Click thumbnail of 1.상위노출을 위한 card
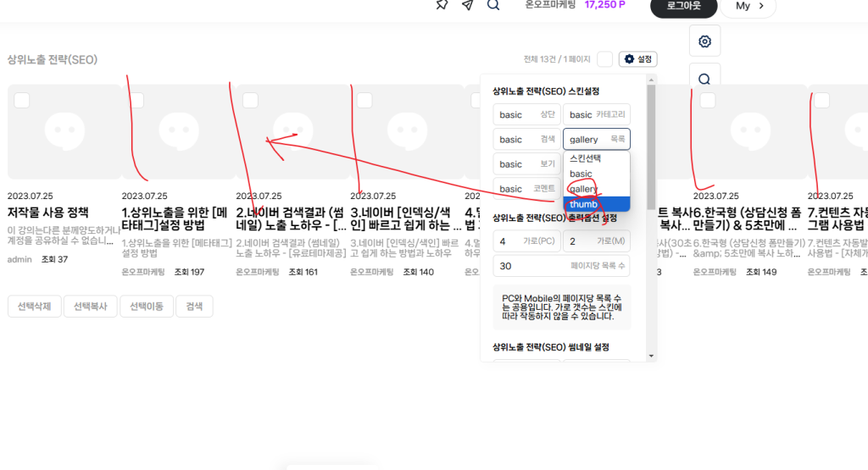The height and width of the screenshot is (470, 868). (x=178, y=131)
